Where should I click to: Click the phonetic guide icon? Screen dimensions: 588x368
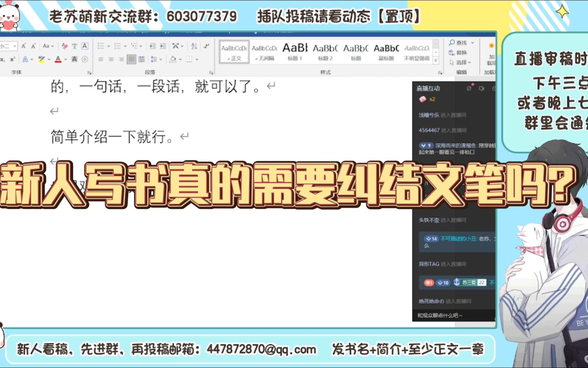click(x=75, y=46)
